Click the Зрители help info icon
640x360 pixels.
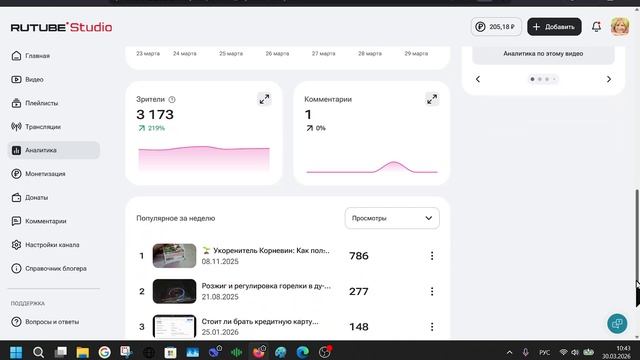point(172,100)
